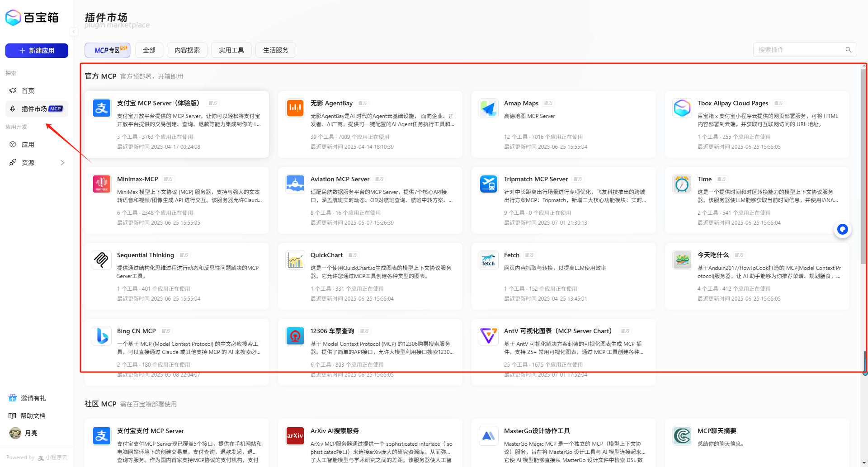Click the 百宝箱 logo icon
The width and height of the screenshot is (868, 467).
(13, 18)
